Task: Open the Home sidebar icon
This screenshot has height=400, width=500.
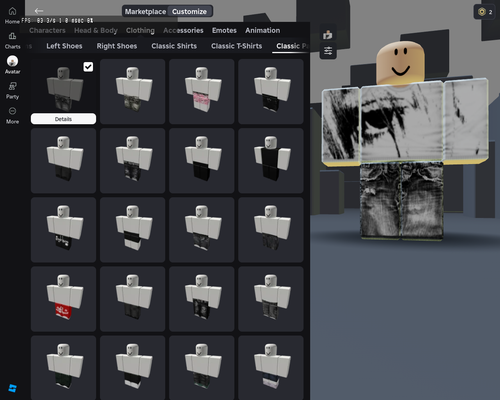Action: 12,15
